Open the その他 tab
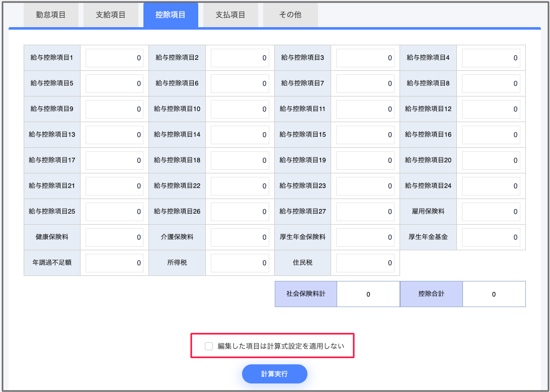Viewport: 550px width, 392px height. point(290,15)
